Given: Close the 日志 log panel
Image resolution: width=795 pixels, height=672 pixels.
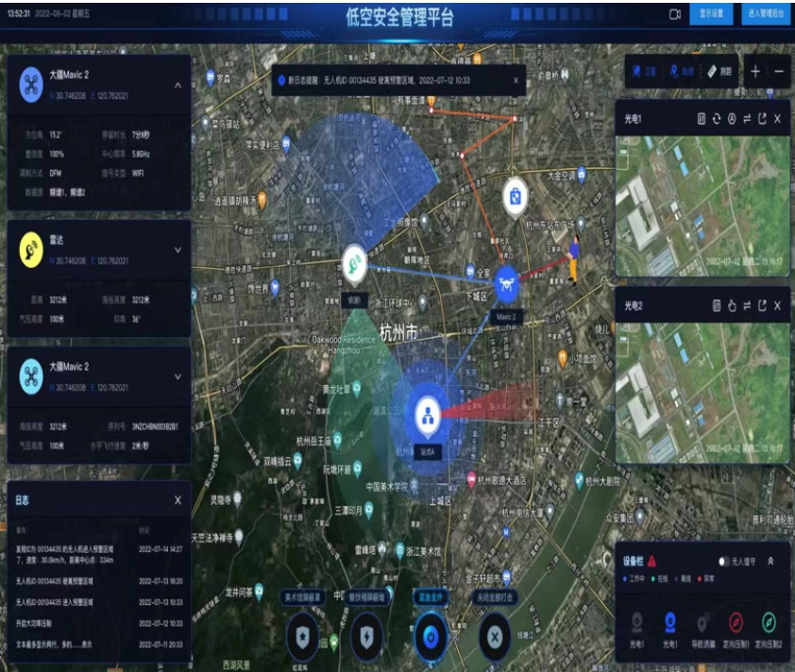Looking at the screenshot, I should point(178,500).
